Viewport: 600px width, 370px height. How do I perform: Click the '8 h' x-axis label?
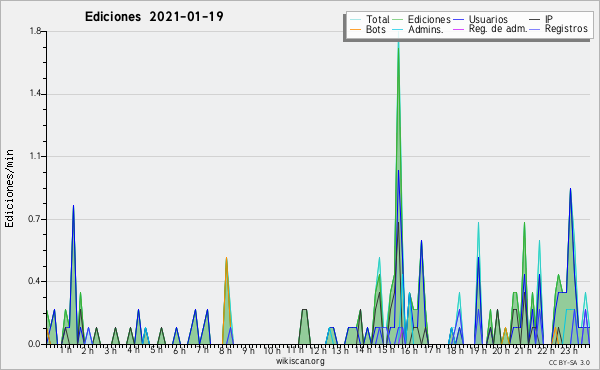(x=225, y=350)
